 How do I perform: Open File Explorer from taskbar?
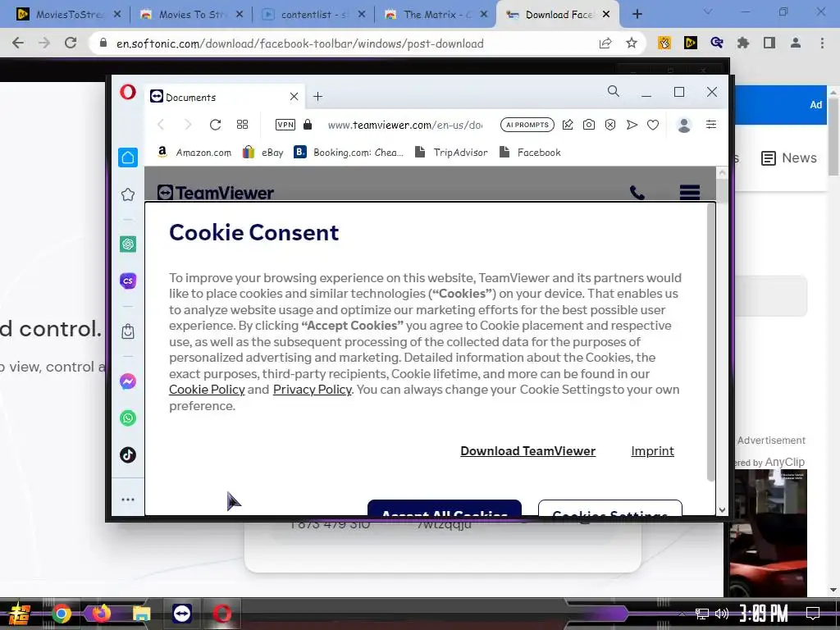pos(141,614)
